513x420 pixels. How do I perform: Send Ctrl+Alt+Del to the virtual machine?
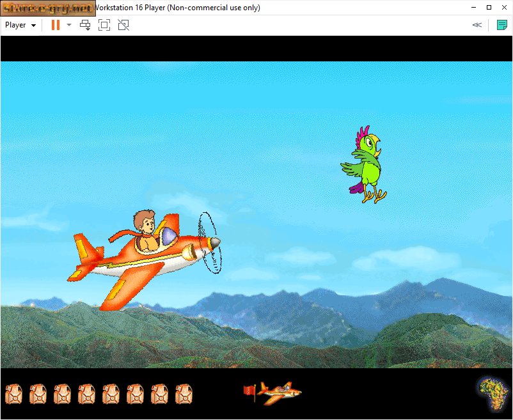[x=85, y=25]
